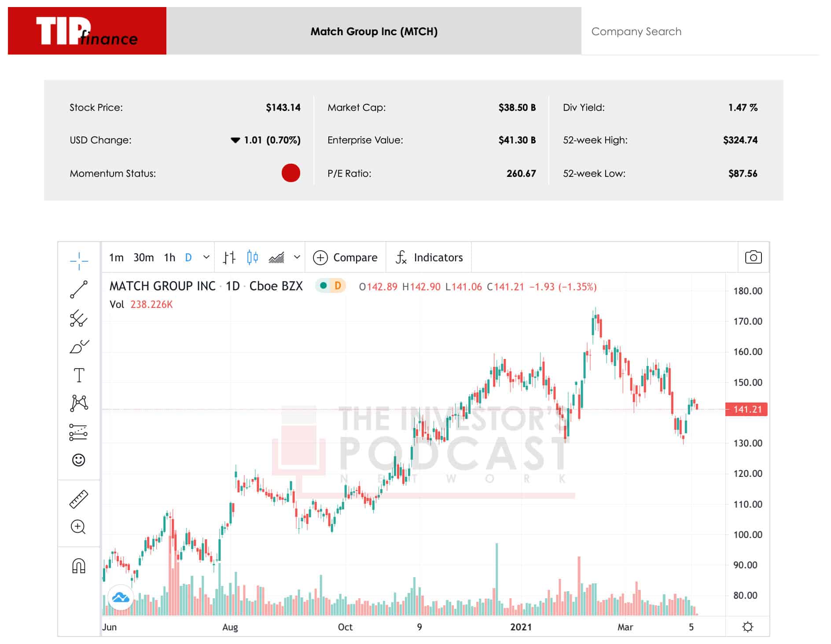The height and width of the screenshot is (644, 831).
Task: Click the Compare button
Action: tap(346, 257)
